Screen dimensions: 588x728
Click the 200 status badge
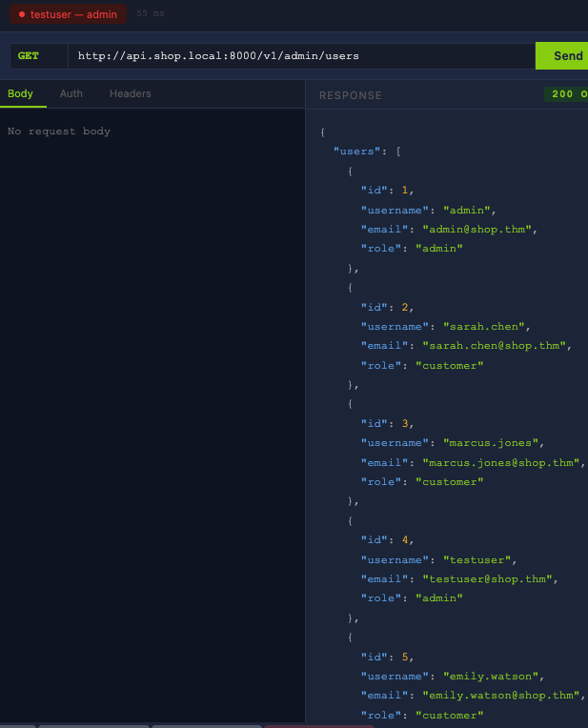pos(566,94)
